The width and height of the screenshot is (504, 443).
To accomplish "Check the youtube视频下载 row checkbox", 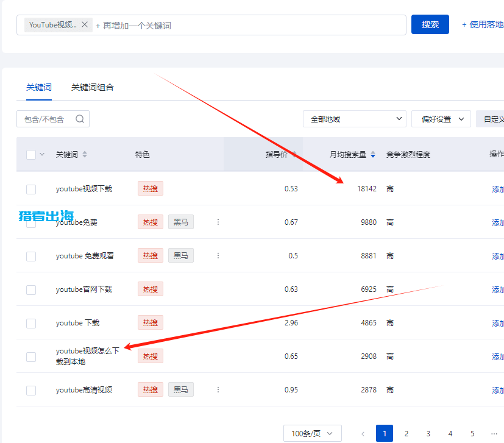I will (31, 190).
